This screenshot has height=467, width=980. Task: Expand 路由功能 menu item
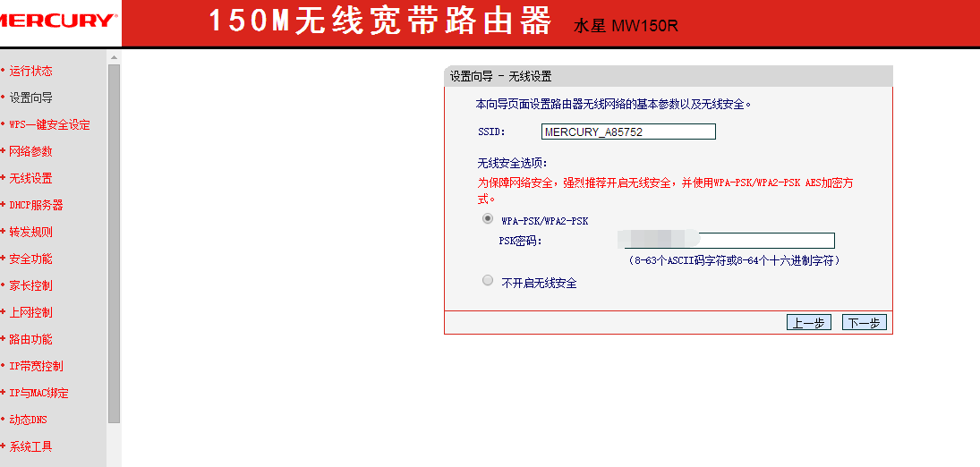[30, 340]
